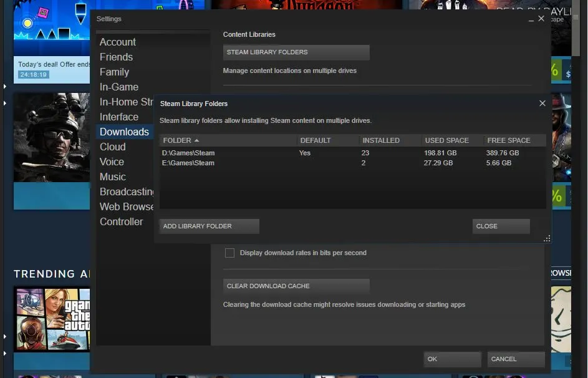Viewport: 588px width, 378px height.
Task: Close the Settings window with the X icon
Action: (x=541, y=18)
